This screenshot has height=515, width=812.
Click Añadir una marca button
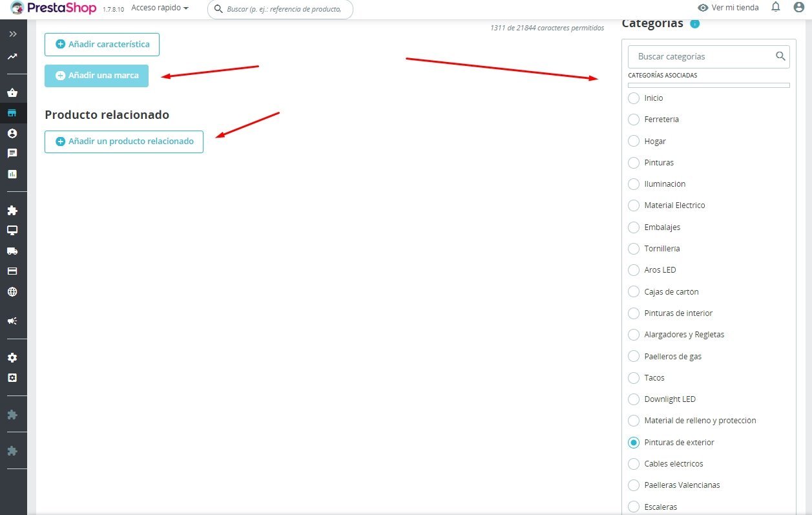coord(96,76)
